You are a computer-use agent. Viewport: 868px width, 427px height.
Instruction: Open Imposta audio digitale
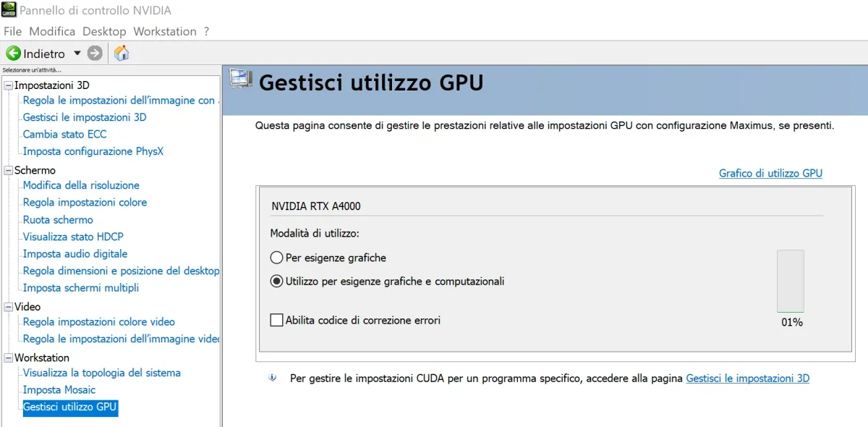coord(75,254)
